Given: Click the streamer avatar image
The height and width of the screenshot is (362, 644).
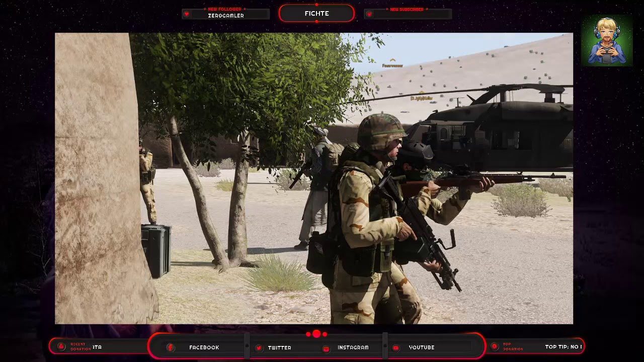Looking at the screenshot, I should pyautogui.click(x=607, y=41).
